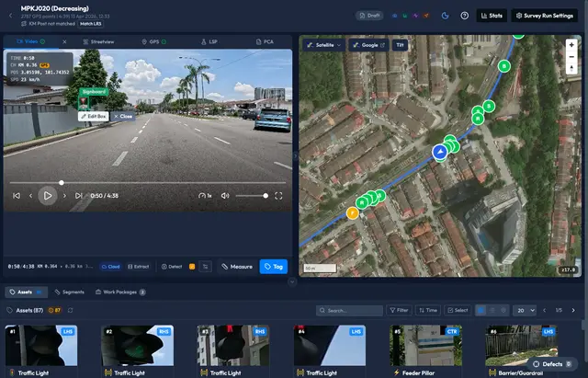Enable Select mode for assets
This screenshot has width=588, height=378.
[x=458, y=311]
